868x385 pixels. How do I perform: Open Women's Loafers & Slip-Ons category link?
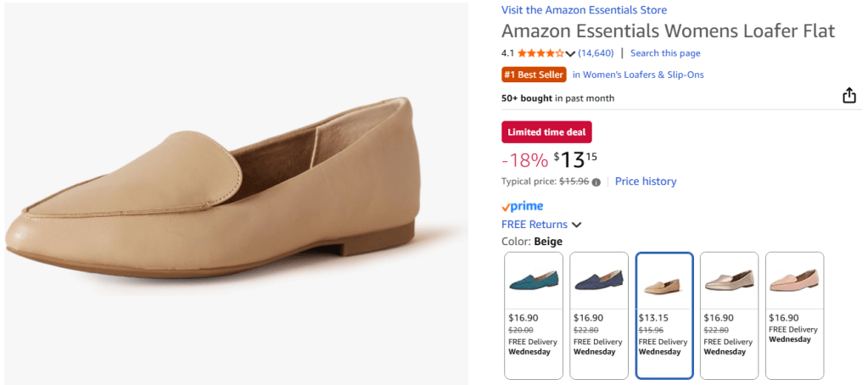638,75
